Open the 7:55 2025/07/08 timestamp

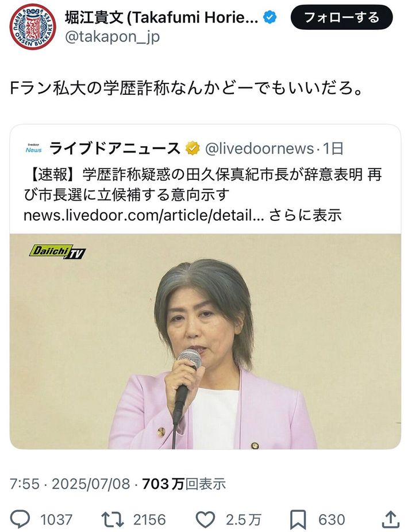click(70, 484)
